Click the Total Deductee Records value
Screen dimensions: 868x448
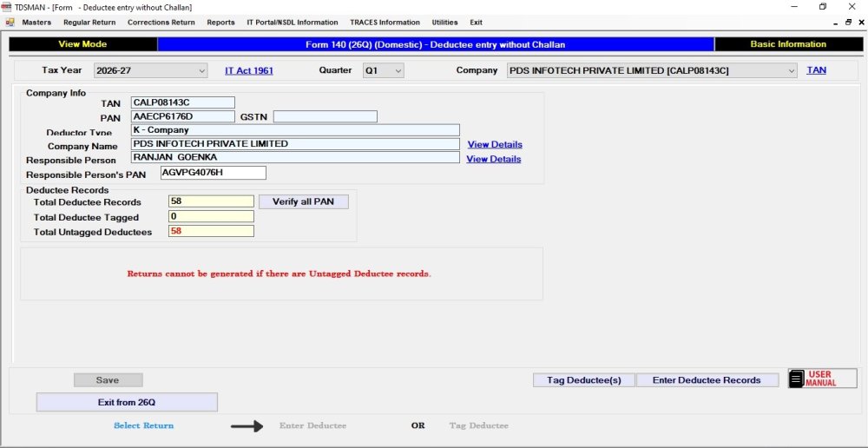tap(211, 201)
